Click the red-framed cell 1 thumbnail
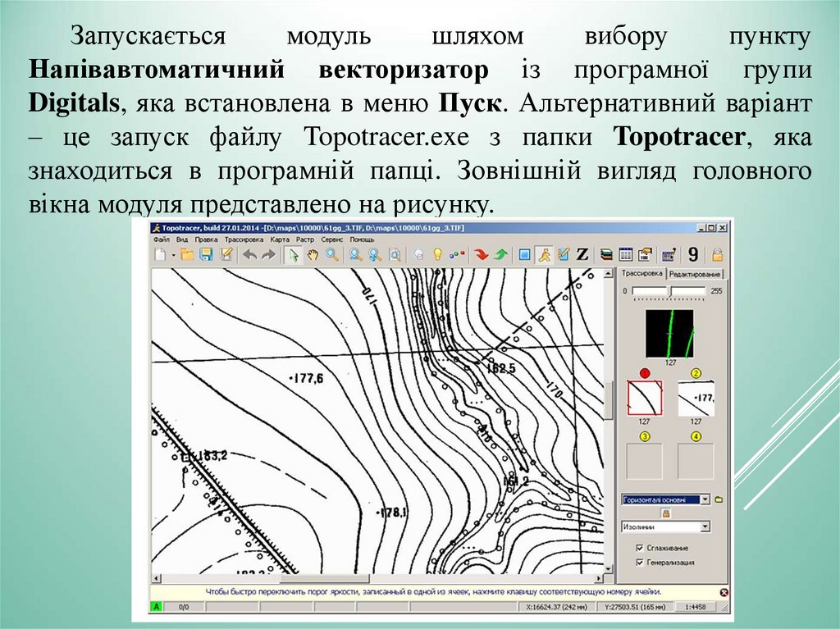 pyautogui.click(x=645, y=398)
